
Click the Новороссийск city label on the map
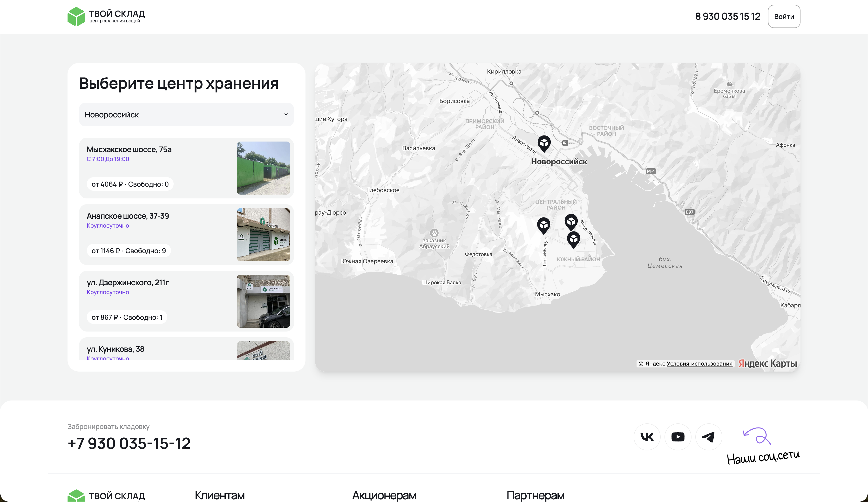click(559, 161)
